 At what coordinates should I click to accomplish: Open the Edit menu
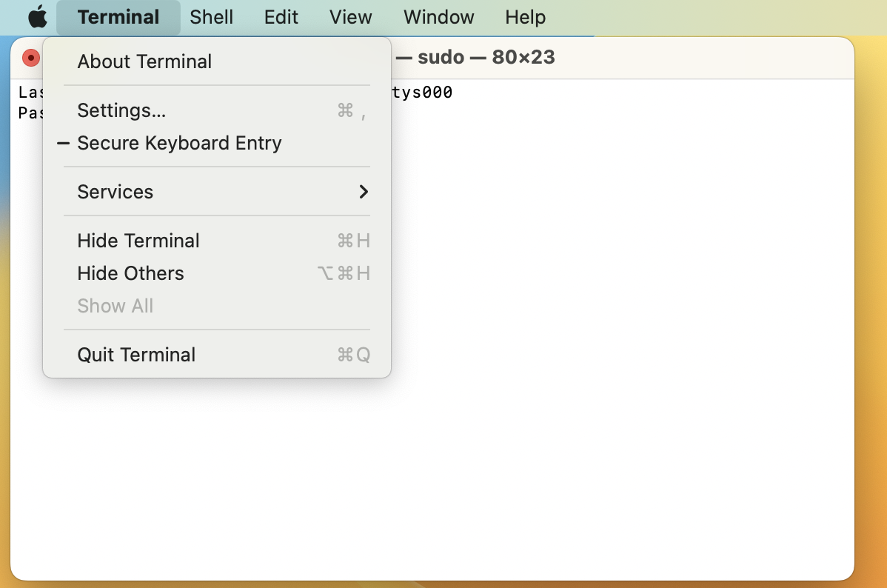[x=281, y=17]
